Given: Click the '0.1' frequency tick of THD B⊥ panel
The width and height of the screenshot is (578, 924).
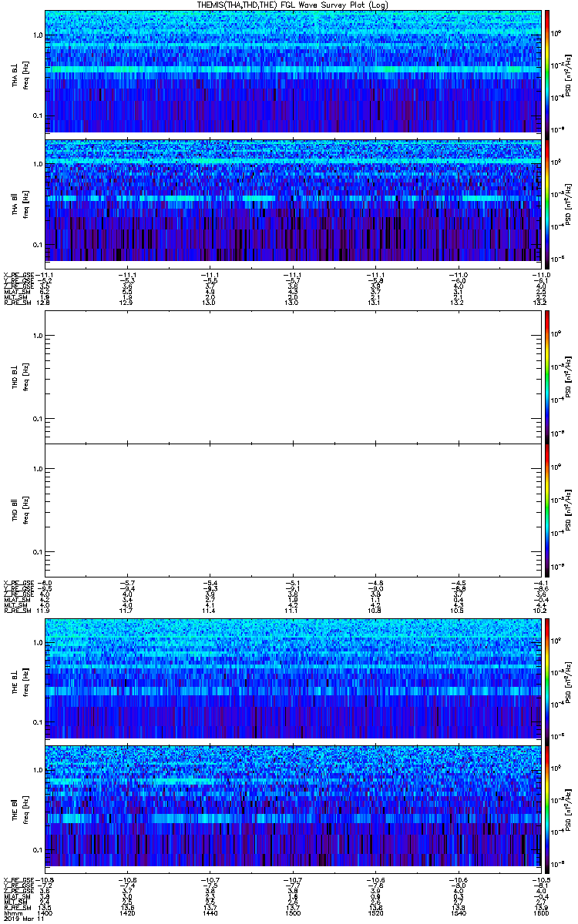Looking at the screenshot, I should click(38, 419).
